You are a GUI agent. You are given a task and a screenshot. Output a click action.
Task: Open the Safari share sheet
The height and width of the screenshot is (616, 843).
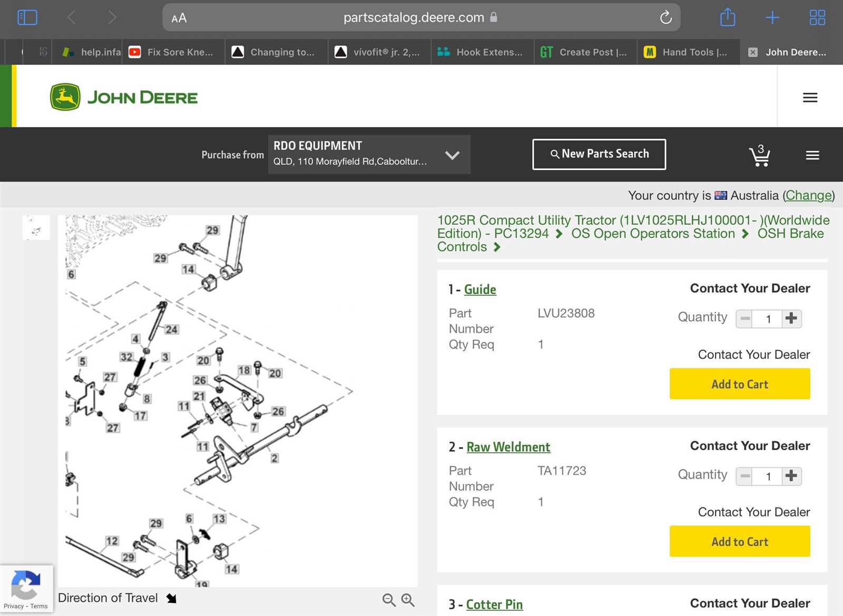coord(728,17)
